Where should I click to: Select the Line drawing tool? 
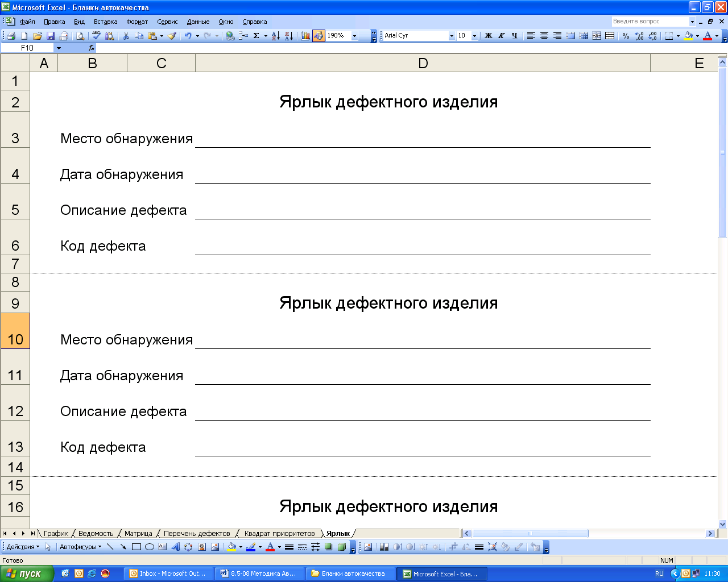[110, 547]
